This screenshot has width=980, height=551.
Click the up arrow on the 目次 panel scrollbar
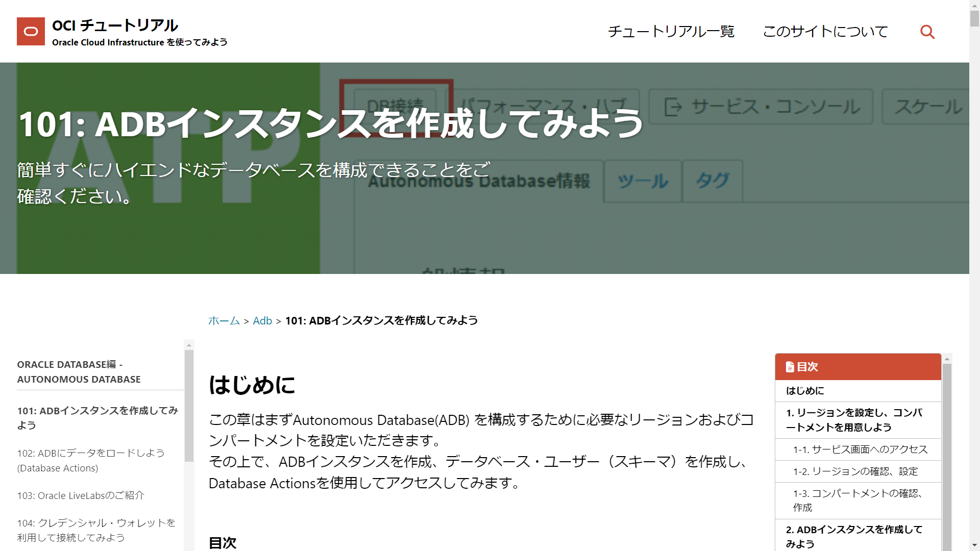pos(948,358)
